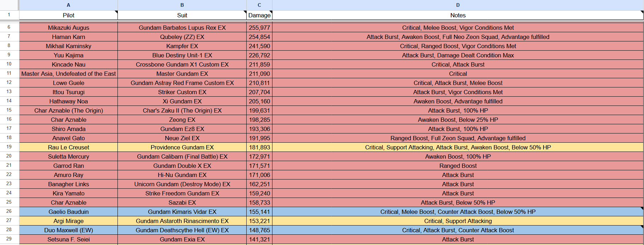
Task: Click cell Haman Karn
Action: point(68,37)
